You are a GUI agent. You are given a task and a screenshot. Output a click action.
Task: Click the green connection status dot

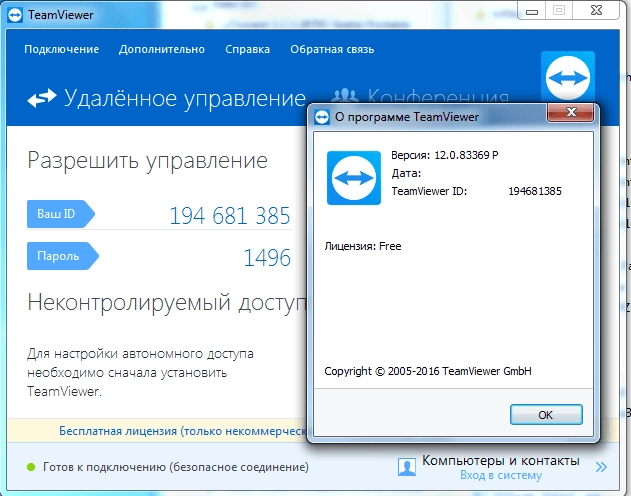pyautogui.click(x=31, y=467)
